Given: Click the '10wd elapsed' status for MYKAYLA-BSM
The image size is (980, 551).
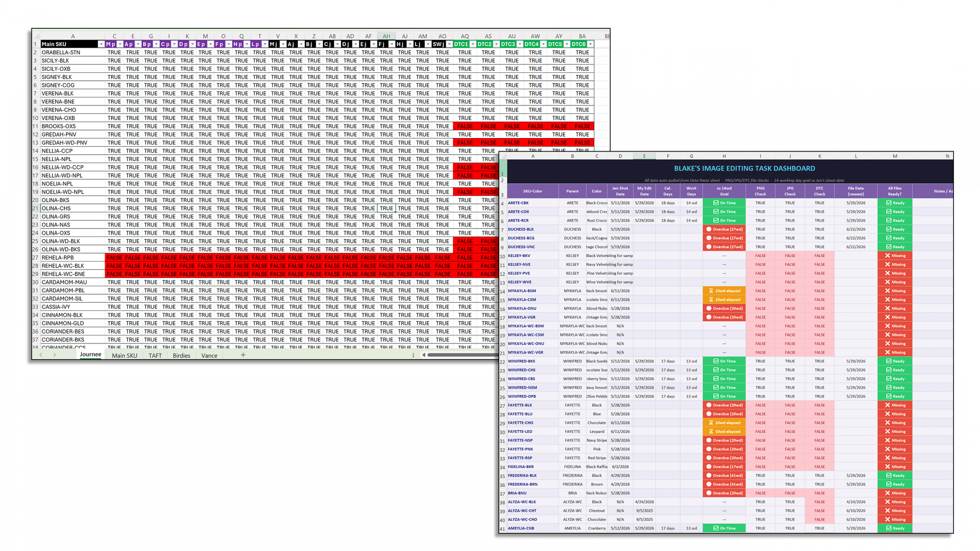Looking at the screenshot, I should coord(724,291).
